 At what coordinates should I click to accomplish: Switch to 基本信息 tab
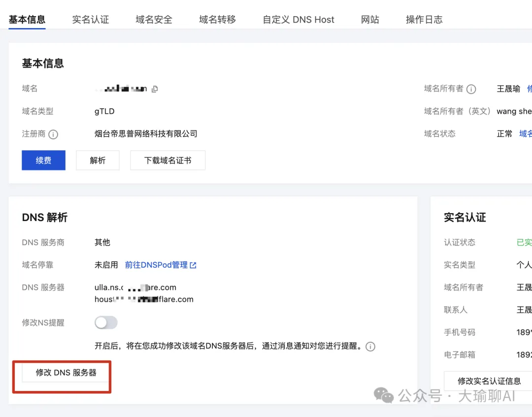27,20
